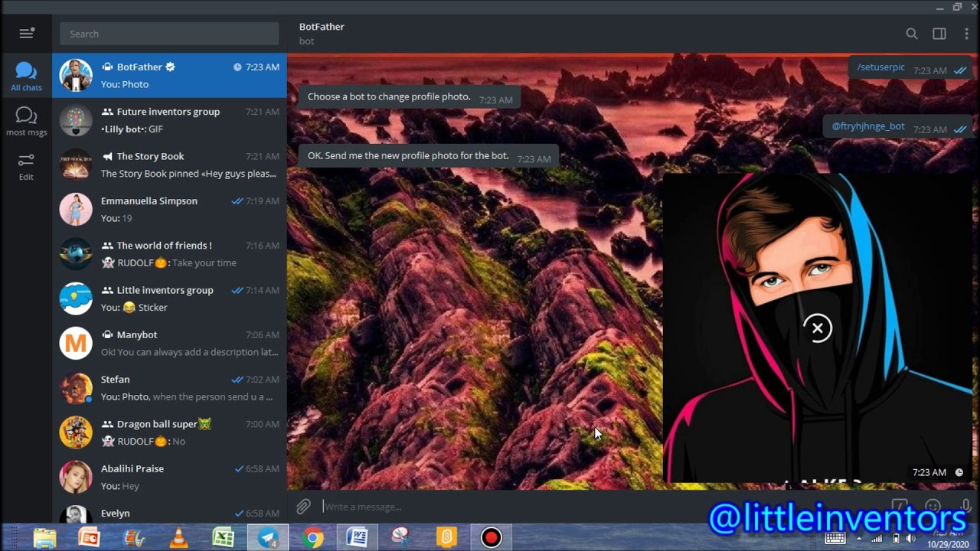Cancel the photo upload in progress
This screenshot has width=980, height=551.
817,328
